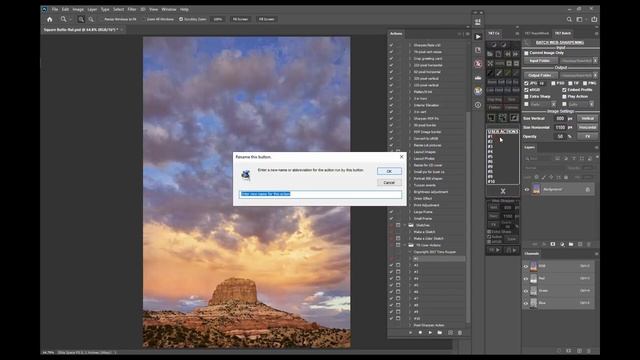Toggle visibility of the RGB channel
Image resolution: width=640 pixels, height=360 pixels.
[526, 267]
